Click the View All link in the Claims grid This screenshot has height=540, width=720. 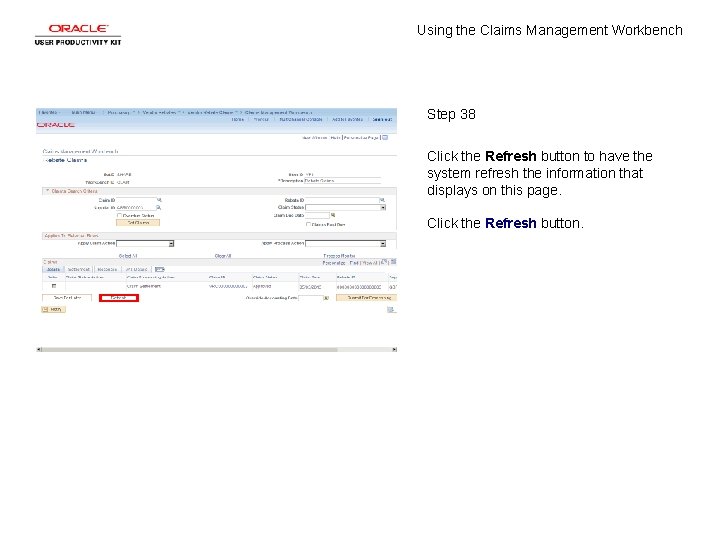click(370, 263)
